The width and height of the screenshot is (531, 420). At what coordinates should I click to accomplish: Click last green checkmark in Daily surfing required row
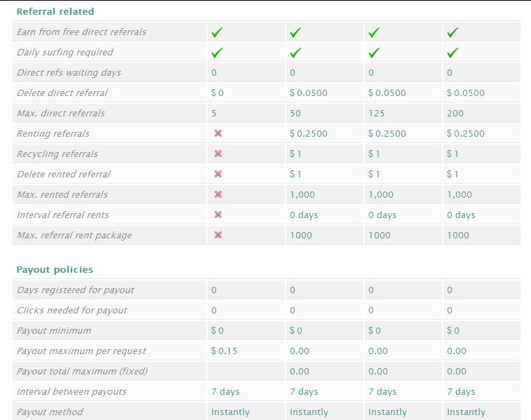pyautogui.click(x=452, y=53)
